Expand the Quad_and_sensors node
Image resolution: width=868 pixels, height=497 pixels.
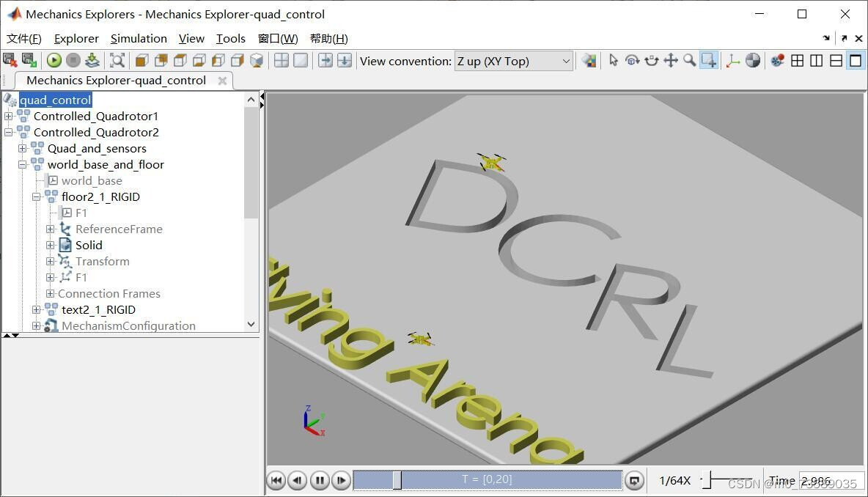(x=22, y=148)
